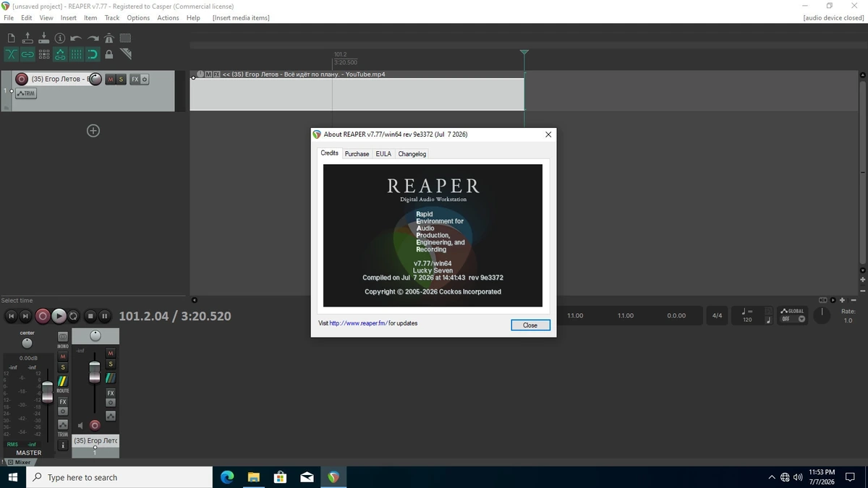Click [Insert media items] in menu bar
The height and width of the screenshot is (488, 868).
[x=241, y=17]
